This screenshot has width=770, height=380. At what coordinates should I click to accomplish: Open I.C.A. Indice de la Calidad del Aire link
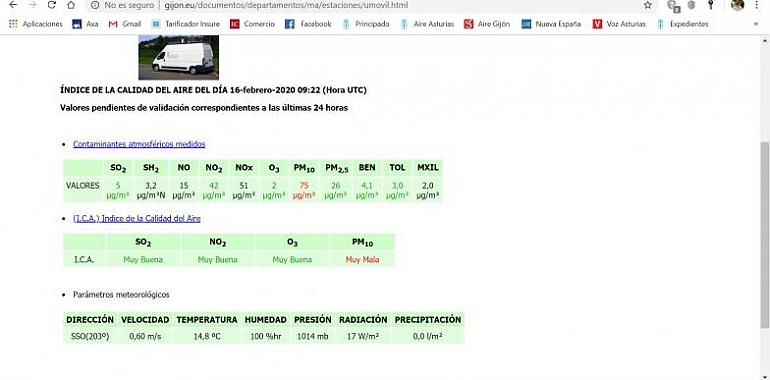pyautogui.click(x=137, y=218)
